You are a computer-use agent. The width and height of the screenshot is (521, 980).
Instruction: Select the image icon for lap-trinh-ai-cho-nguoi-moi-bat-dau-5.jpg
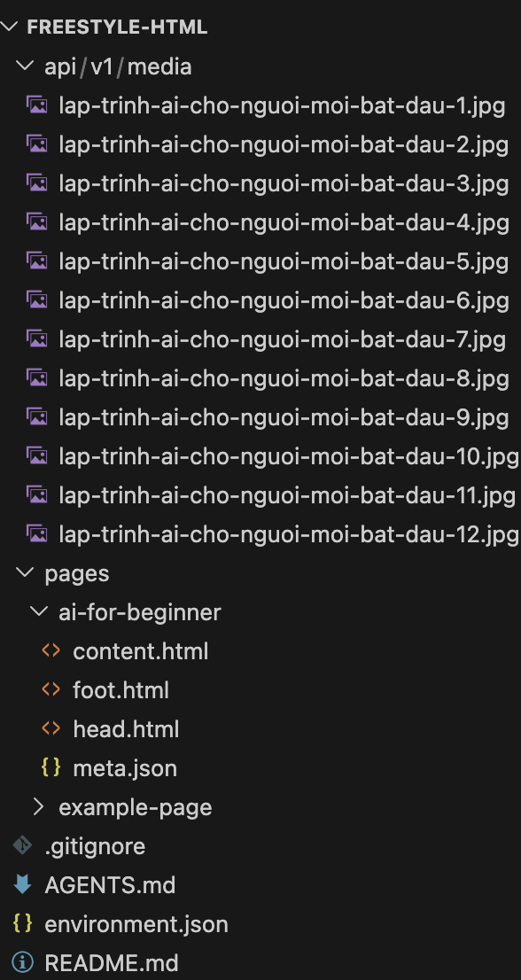[x=36, y=261]
